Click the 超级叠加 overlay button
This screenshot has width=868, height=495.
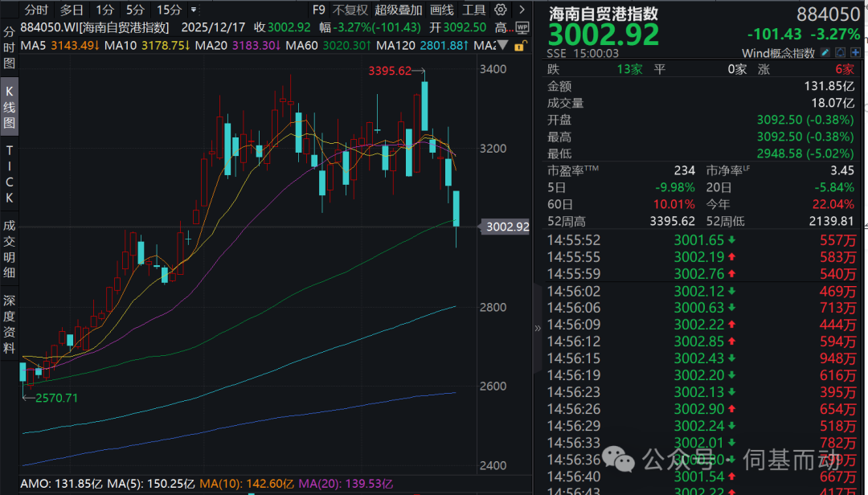398,10
